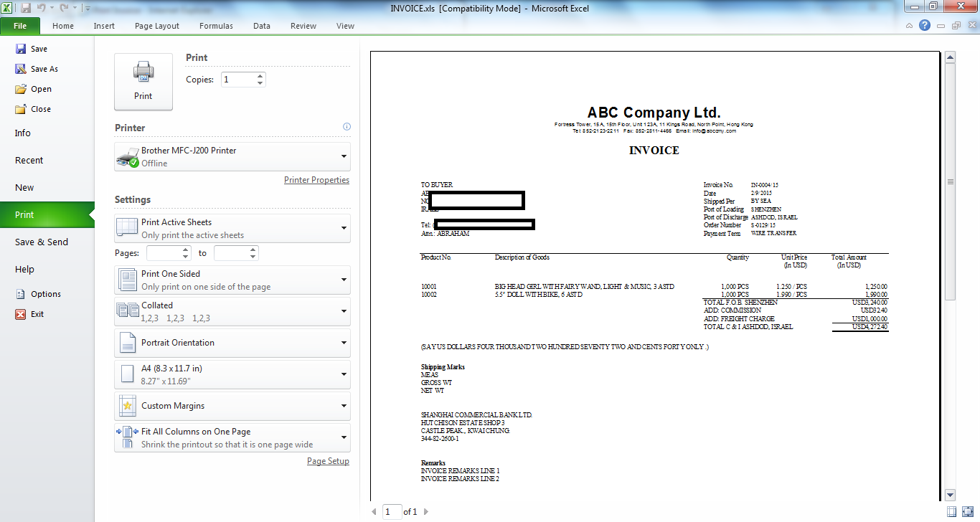The image size is (980, 522).
Task: Open the Brother MFC-J200 Printer dropdown
Action: point(232,156)
